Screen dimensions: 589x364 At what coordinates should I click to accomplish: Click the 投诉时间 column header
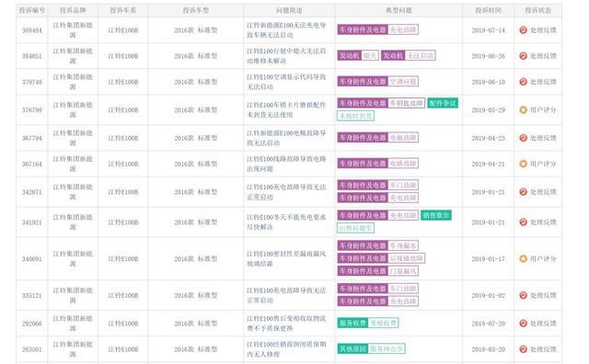tap(489, 10)
